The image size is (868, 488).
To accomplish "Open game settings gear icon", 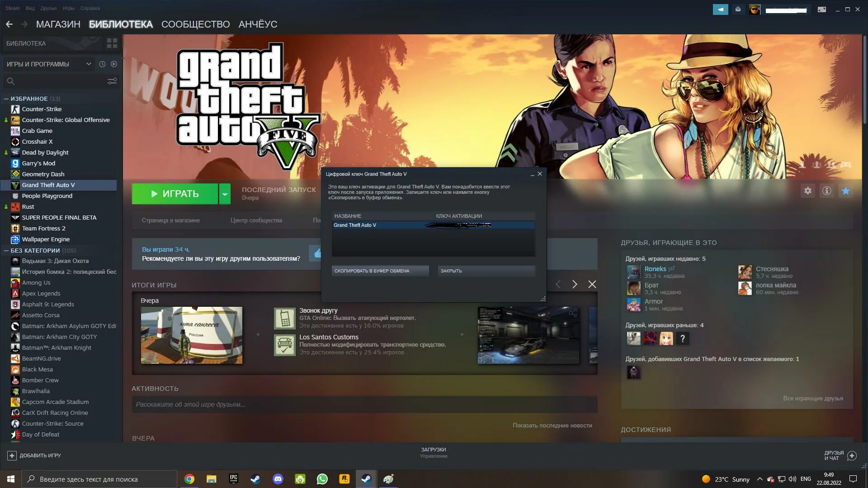I will (x=808, y=191).
